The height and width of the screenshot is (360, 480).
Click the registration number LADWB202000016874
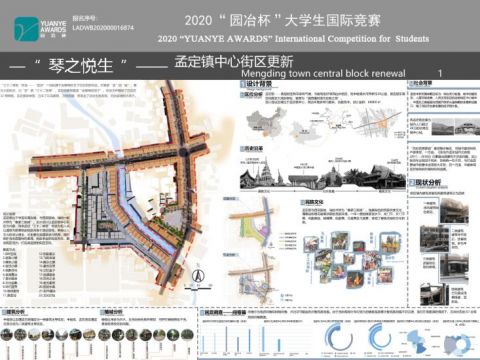pos(103,28)
